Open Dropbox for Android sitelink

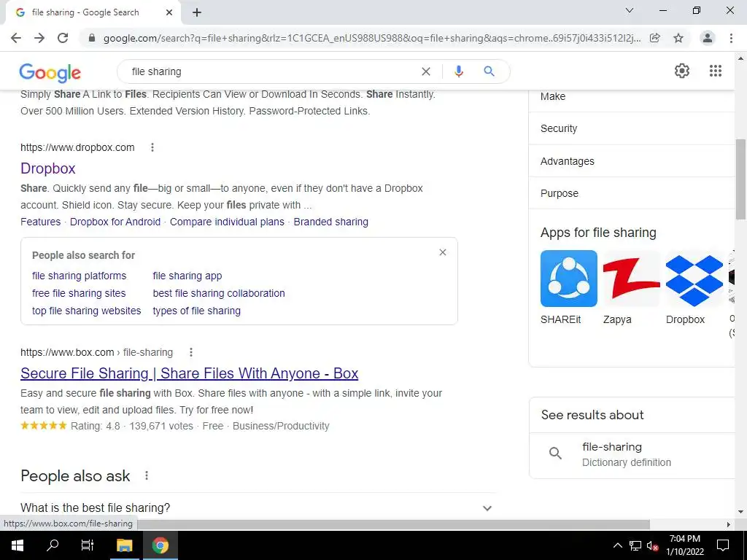coord(115,222)
